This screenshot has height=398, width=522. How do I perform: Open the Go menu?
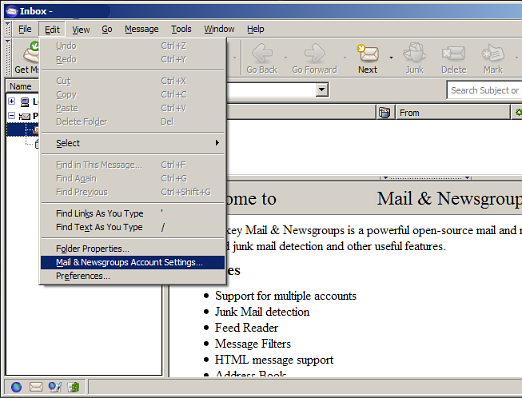point(107,29)
